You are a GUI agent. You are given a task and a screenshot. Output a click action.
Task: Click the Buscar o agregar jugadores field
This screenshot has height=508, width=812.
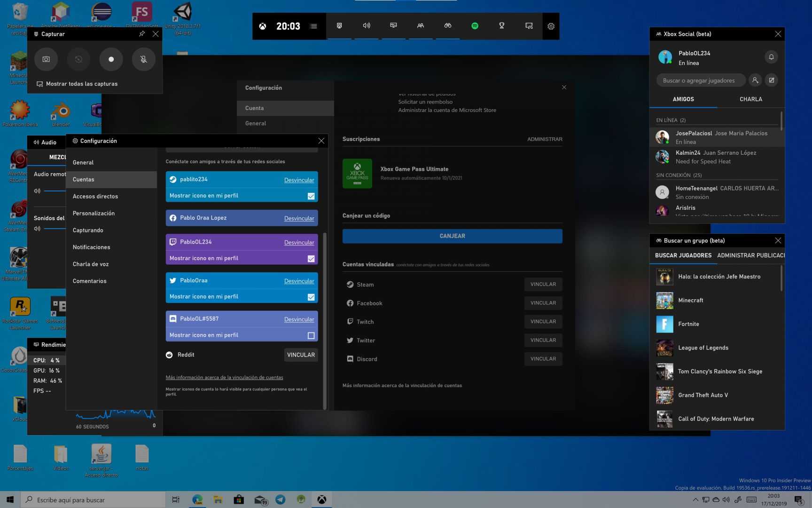(699, 80)
